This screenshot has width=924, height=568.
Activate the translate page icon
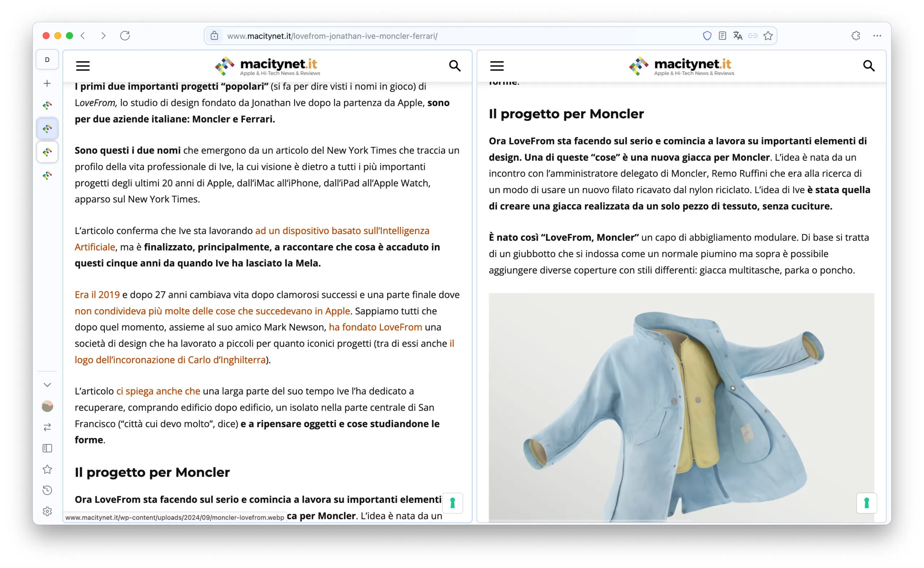click(x=737, y=36)
